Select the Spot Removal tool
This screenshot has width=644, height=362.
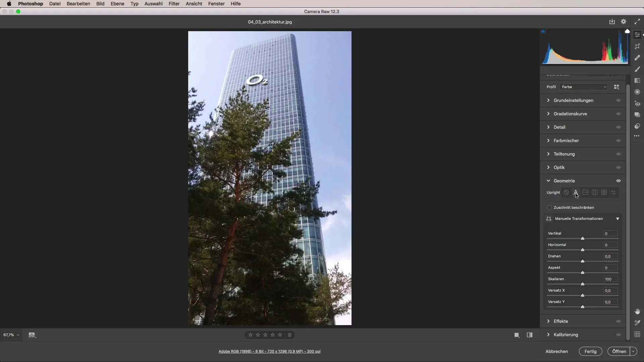637,58
